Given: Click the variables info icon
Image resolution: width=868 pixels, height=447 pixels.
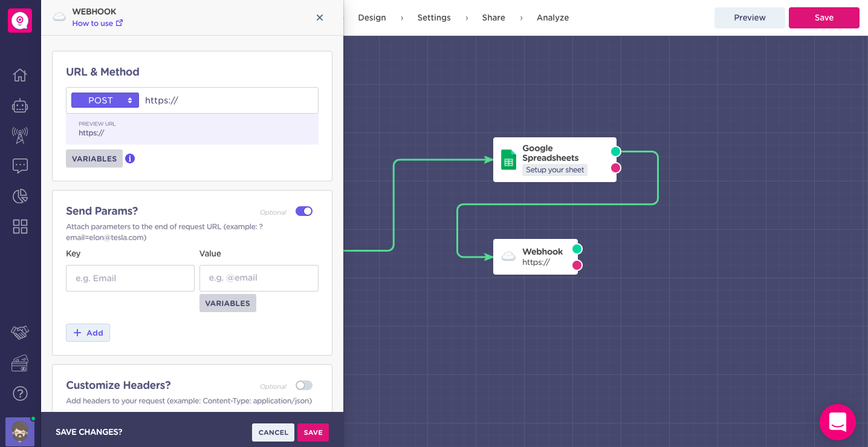Looking at the screenshot, I should [x=130, y=158].
